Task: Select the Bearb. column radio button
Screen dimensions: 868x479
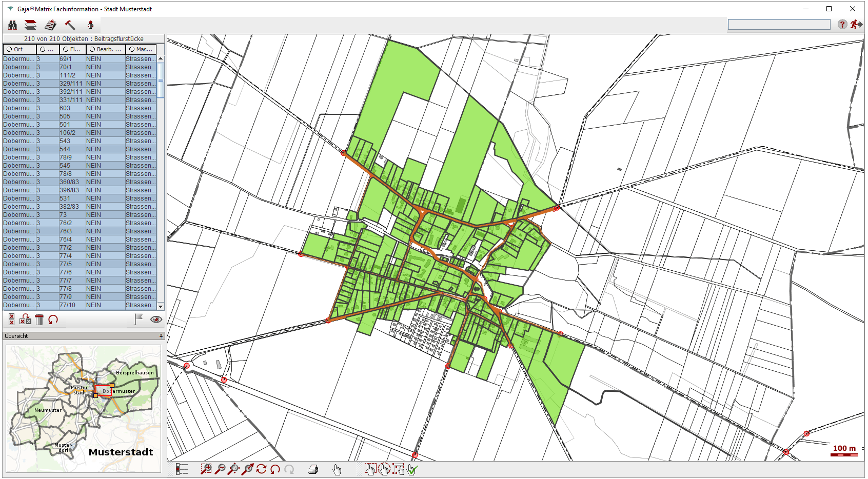Action: (92, 49)
